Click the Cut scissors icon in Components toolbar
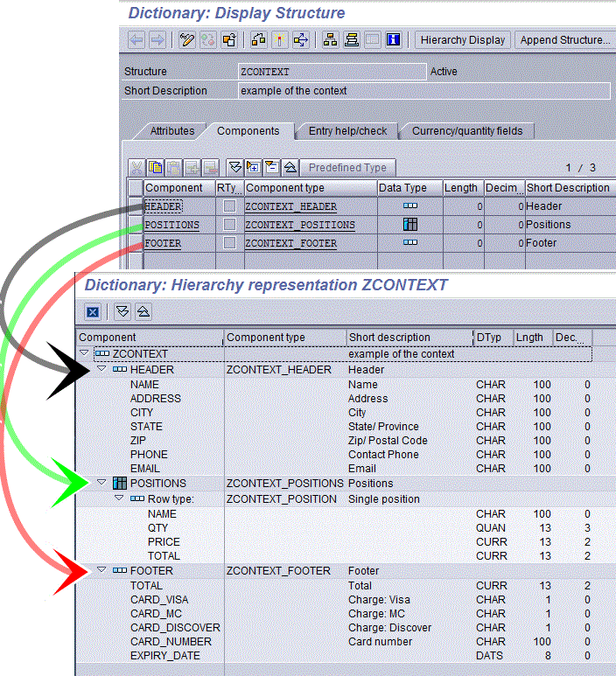 136,167
